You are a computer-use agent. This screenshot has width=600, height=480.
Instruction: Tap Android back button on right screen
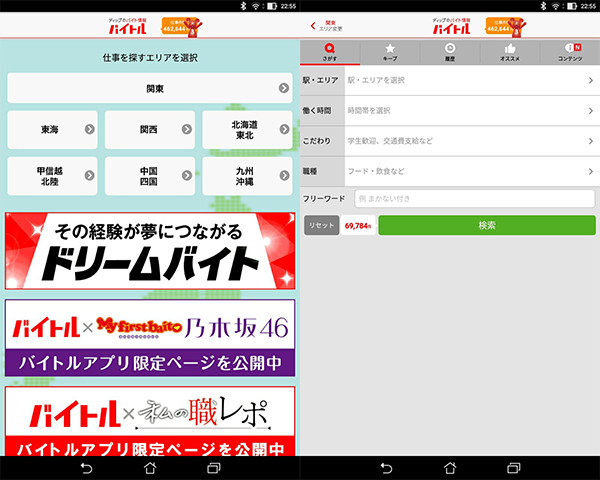point(386,468)
